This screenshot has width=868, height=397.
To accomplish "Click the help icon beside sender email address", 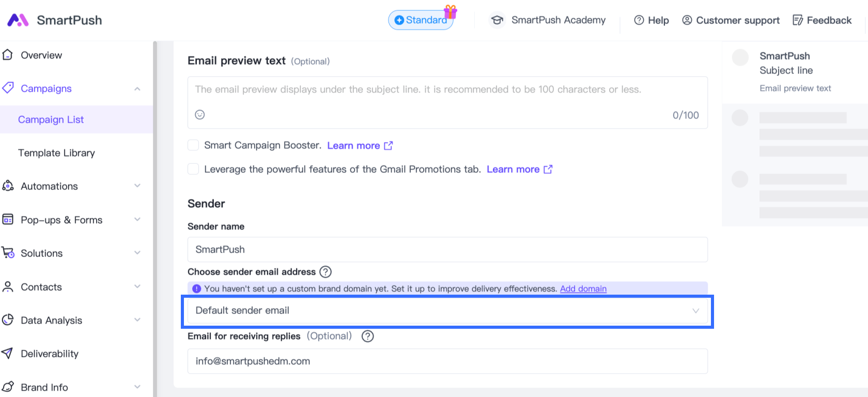I will 326,272.
